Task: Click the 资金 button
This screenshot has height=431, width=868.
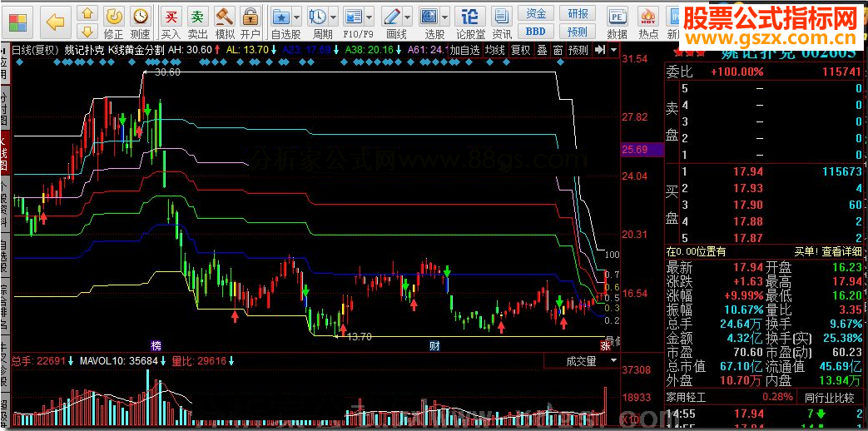Action: 536,13
